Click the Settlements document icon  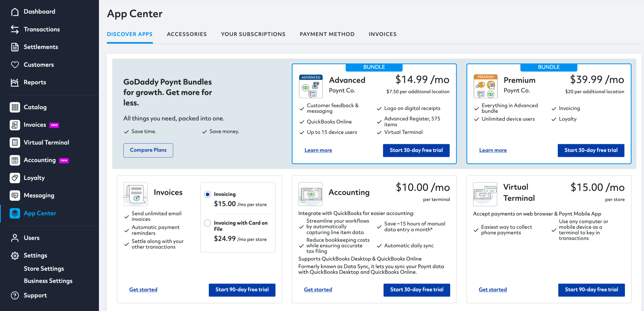[x=15, y=47]
